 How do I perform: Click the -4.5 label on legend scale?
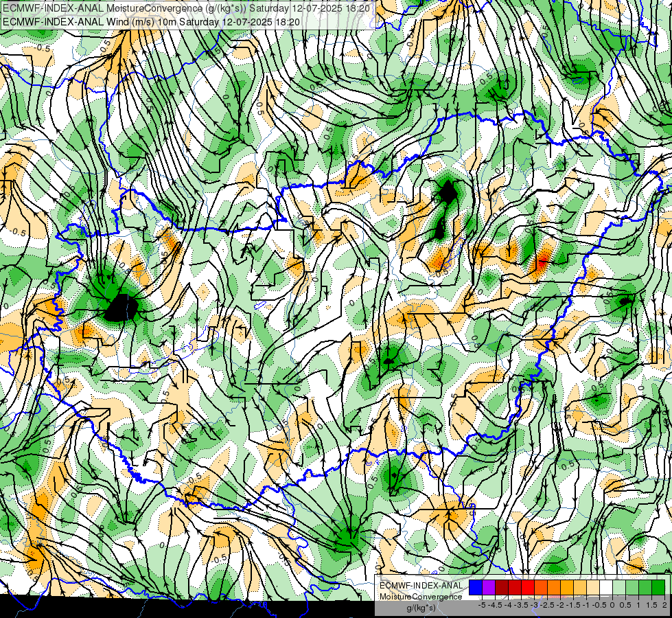pyautogui.click(x=495, y=605)
